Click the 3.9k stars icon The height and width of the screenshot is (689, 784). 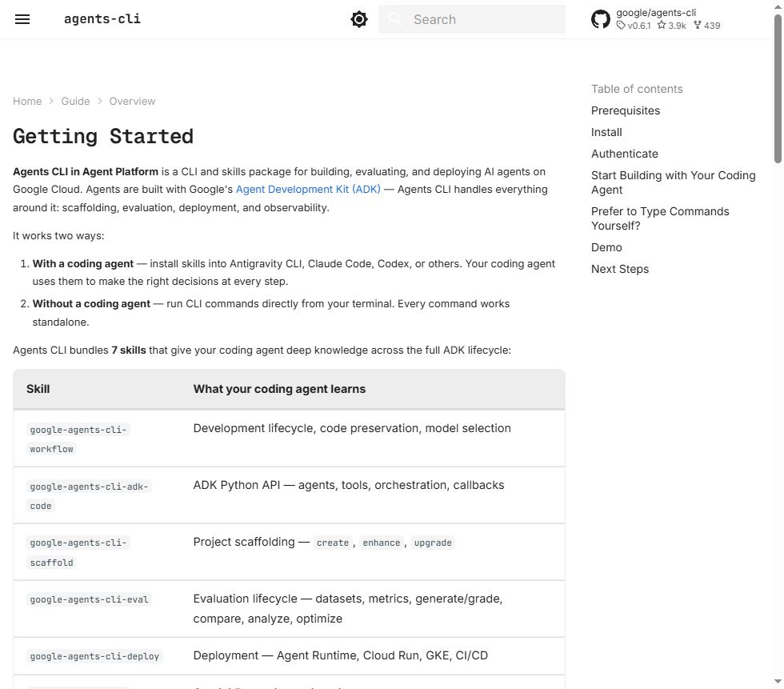coord(662,25)
